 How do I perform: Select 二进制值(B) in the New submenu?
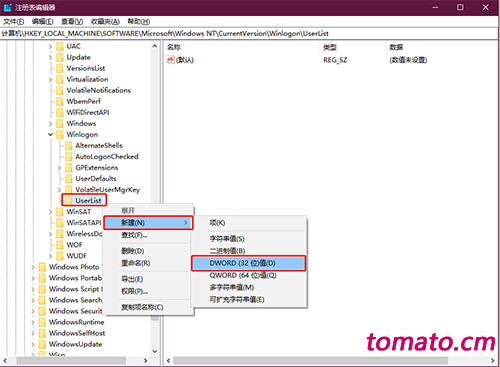pos(249,251)
